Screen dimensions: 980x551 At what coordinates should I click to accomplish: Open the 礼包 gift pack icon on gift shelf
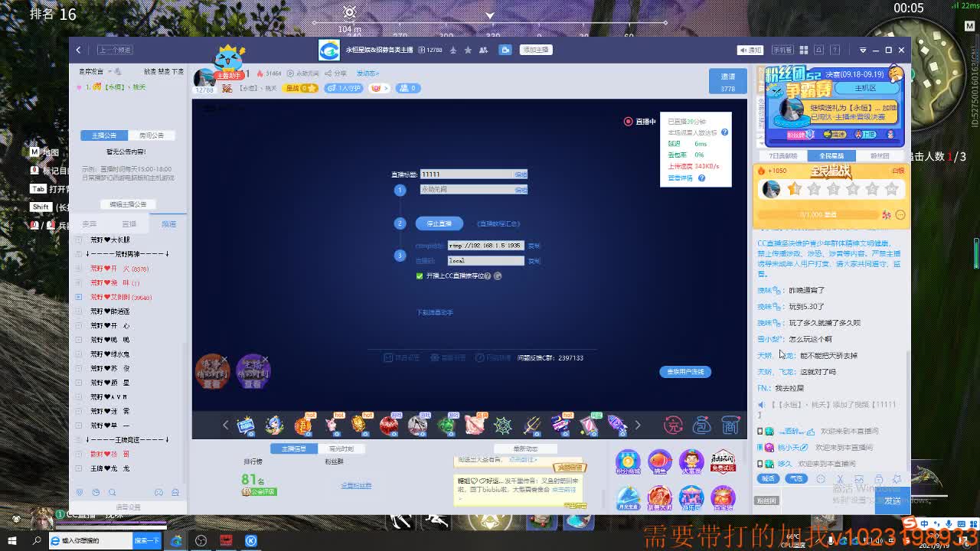click(x=702, y=425)
